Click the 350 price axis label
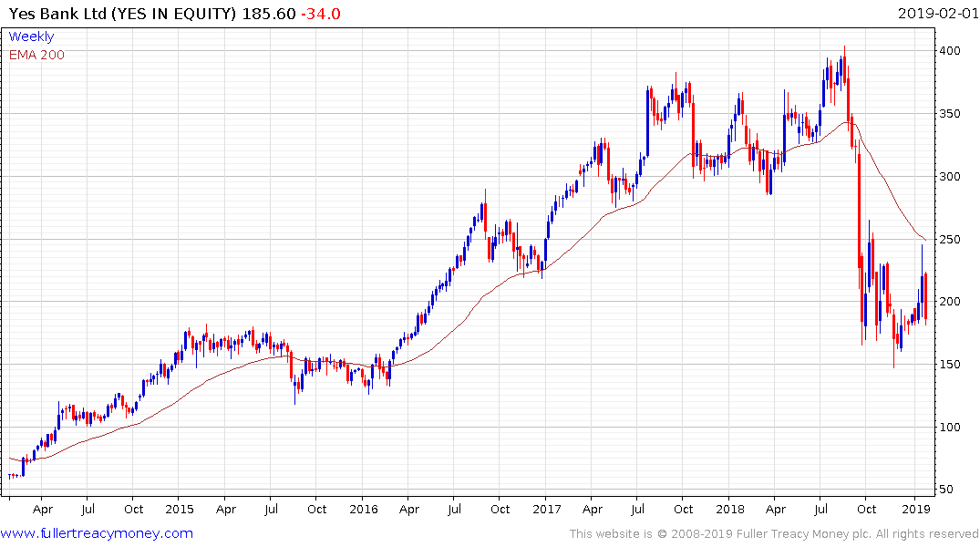Screen dimensions: 980x547 click(950, 114)
